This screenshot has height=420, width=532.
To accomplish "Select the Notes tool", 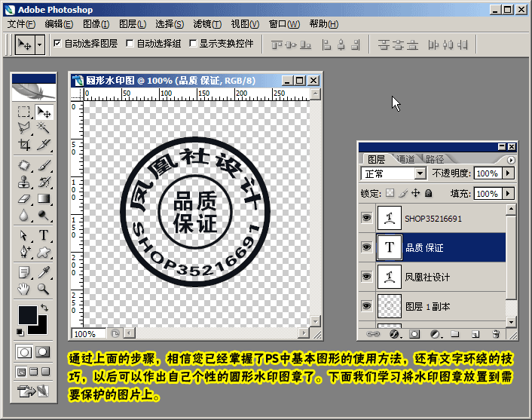I will click(x=24, y=272).
